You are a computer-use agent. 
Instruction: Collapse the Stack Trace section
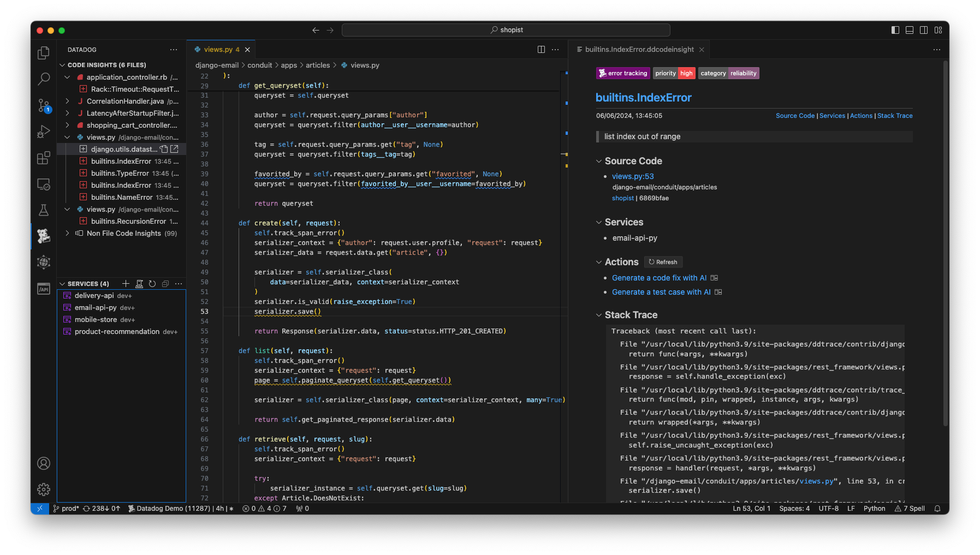pos(599,315)
